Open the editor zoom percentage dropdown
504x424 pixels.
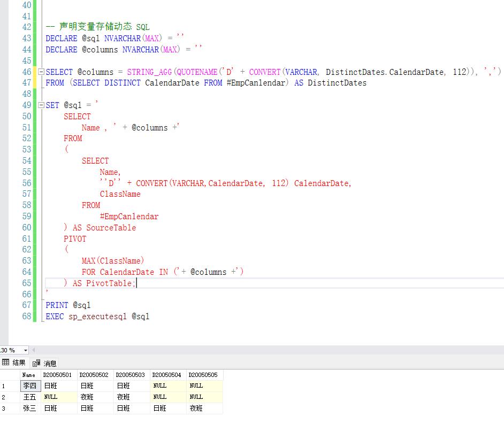pos(26,350)
